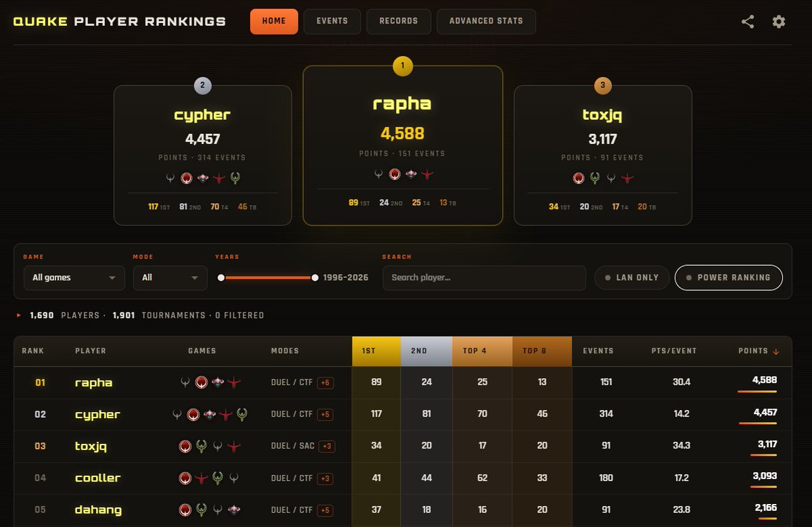Expand toxjq's +3 additional modes badge
The image size is (812, 527).
pyautogui.click(x=327, y=446)
